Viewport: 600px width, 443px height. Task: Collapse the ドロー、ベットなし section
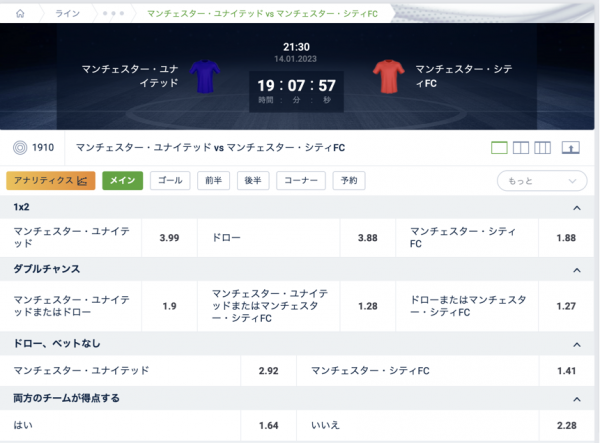tap(577, 345)
